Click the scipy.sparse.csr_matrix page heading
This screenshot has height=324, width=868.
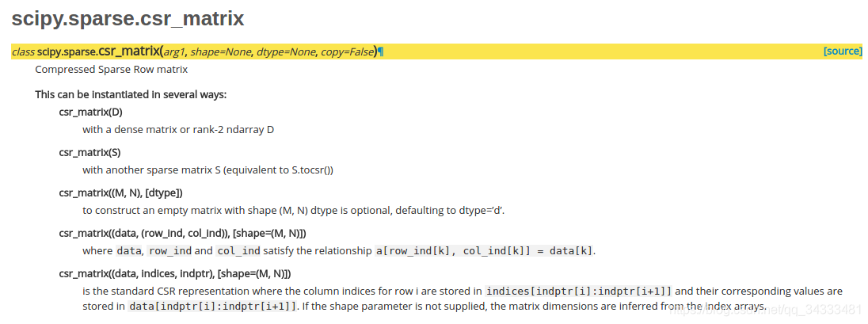(x=128, y=18)
